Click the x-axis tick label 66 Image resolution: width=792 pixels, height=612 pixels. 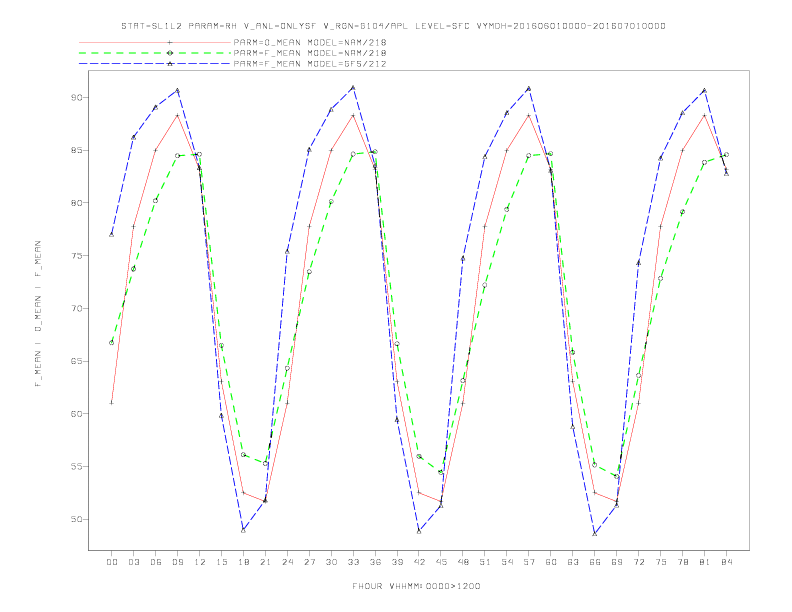click(x=595, y=562)
